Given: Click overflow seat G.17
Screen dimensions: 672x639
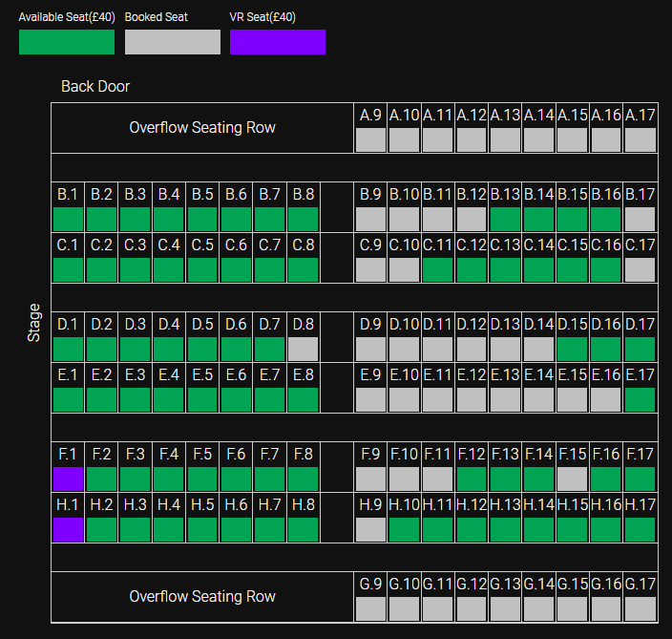Looking at the screenshot, I should tap(640, 608).
